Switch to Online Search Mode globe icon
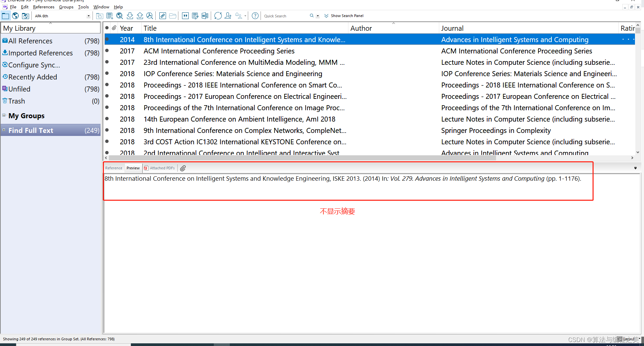 pos(15,16)
